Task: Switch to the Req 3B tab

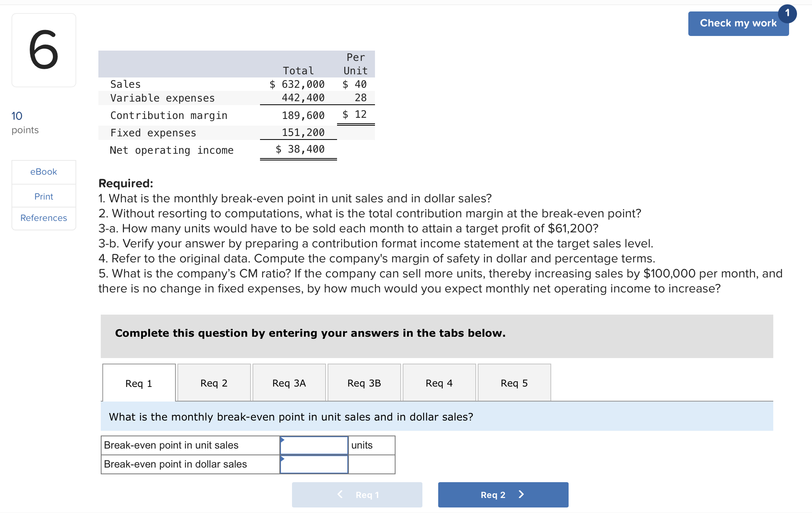Action: click(x=364, y=383)
